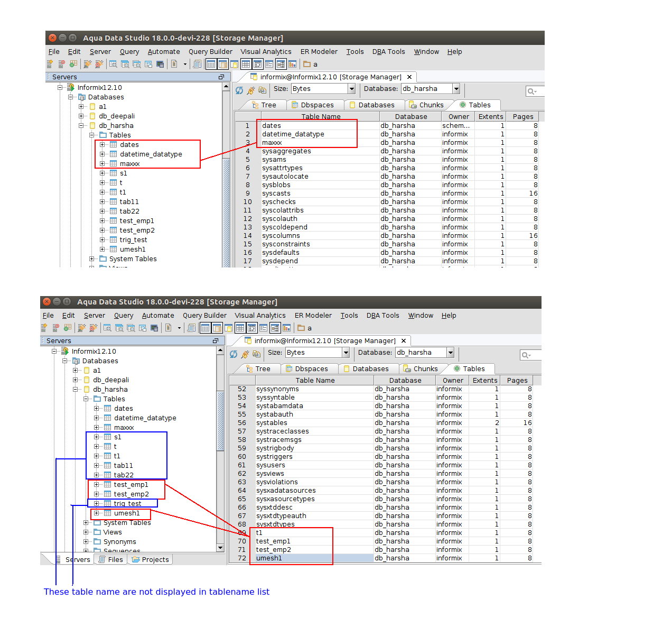
Task: Expand System Tables node in upper tree
Action: pos(92,259)
